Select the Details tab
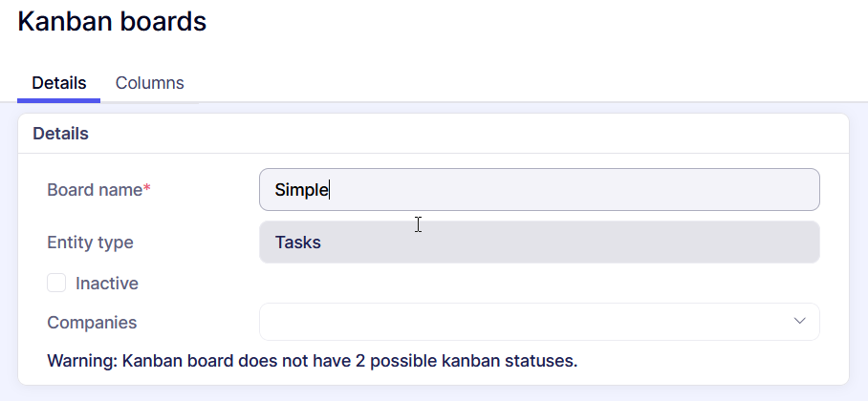Screen dimensions: 868x401 pyautogui.click(x=59, y=83)
